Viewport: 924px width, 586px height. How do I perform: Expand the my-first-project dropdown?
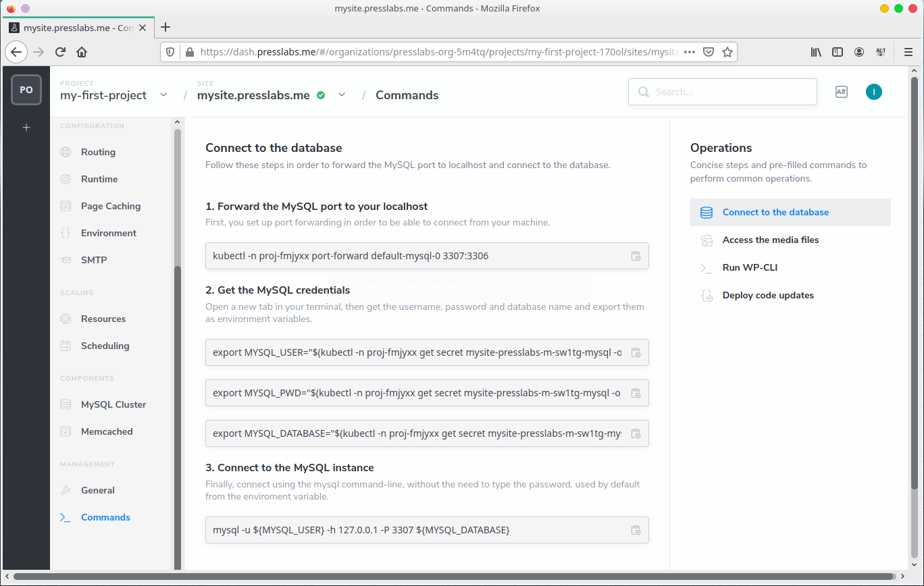click(163, 95)
